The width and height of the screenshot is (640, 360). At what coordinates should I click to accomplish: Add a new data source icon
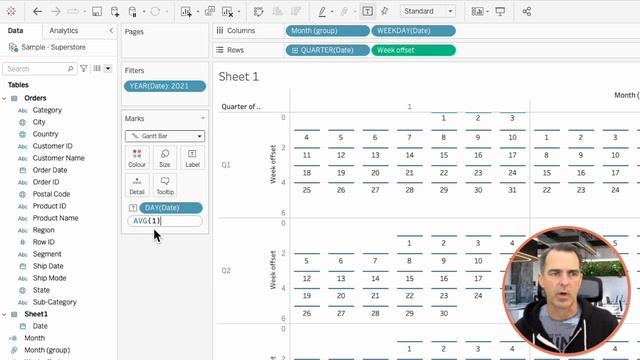pyautogui.click(x=115, y=11)
